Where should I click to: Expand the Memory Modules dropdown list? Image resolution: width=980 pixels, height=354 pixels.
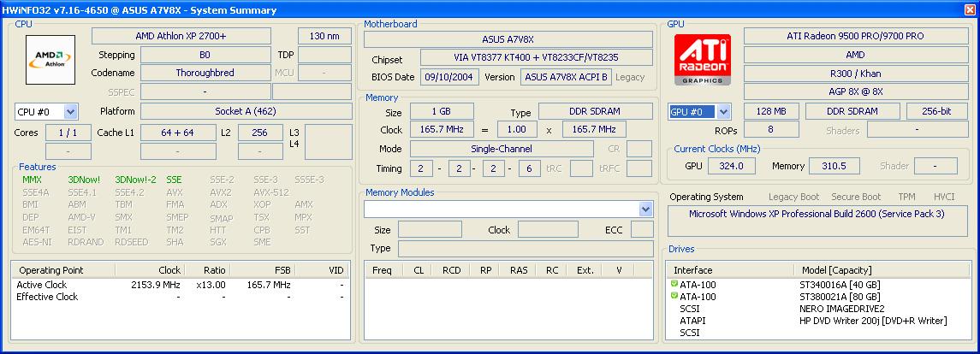coord(645,209)
